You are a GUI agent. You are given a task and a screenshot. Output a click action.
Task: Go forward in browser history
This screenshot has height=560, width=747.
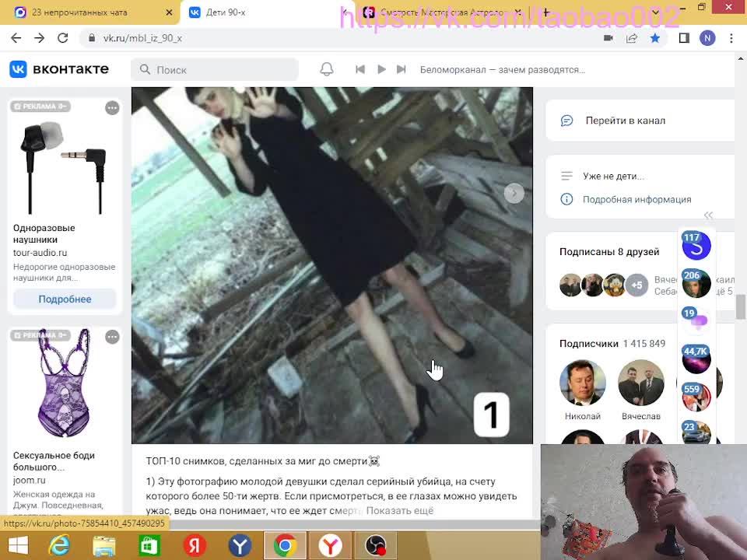click(x=40, y=38)
